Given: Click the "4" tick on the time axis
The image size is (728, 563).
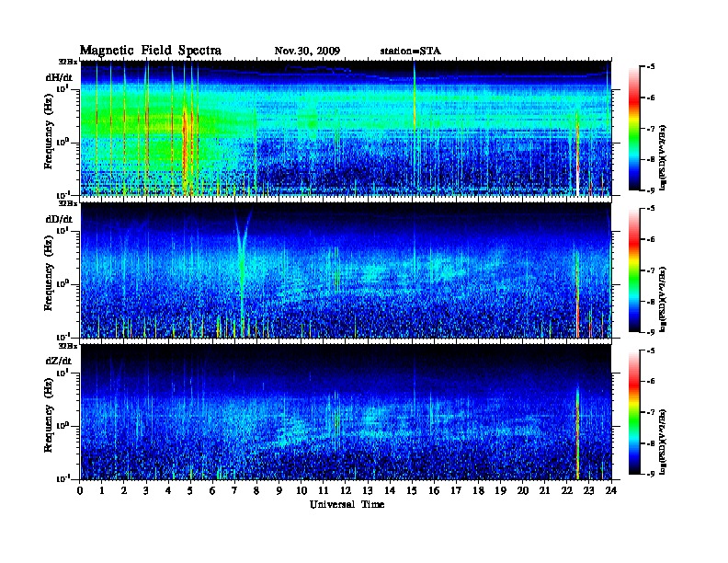Looking at the screenshot, I should coord(169,491).
